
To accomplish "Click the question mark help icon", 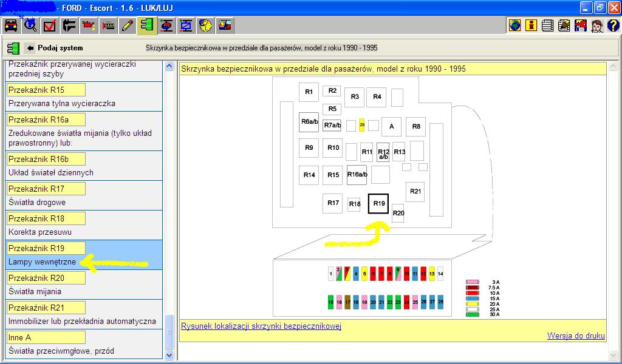I will click(x=613, y=25).
